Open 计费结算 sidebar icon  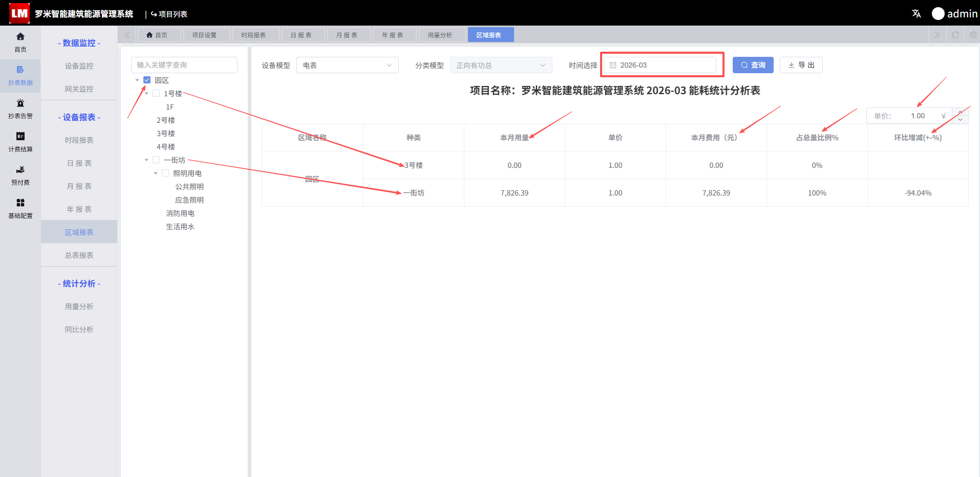(x=20, y=142)
